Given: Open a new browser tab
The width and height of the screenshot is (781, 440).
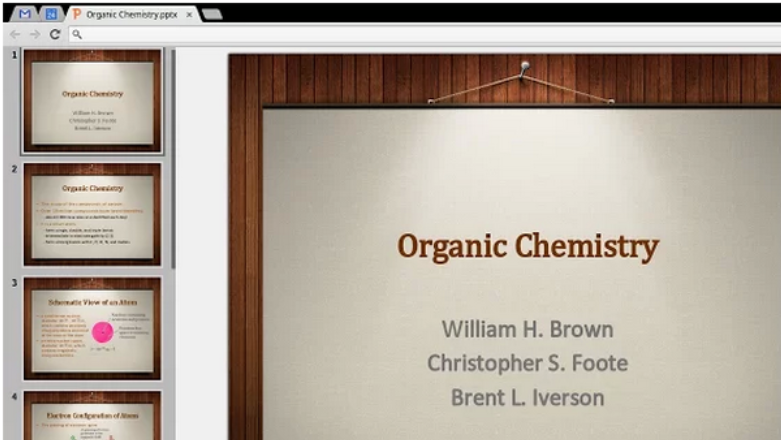Looking at the screenshot, I should tap(213, 14).
